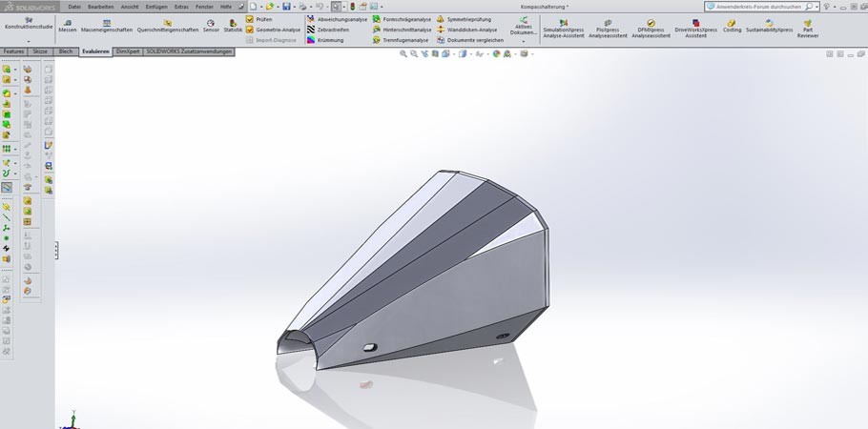
Task: Click the zoom to area magnifier icon
Action: (x=414, y=53)
